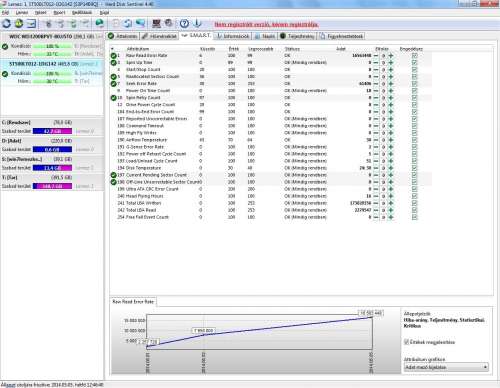The image size is (500, 388).
Task: Toggle the show values checkbox beside the graph
Action: click(x=406, y=342)
